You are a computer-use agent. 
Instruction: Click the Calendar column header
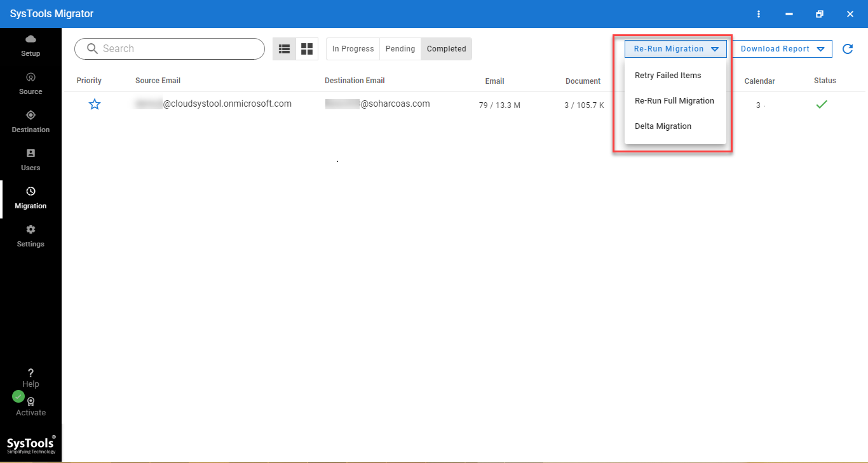tap(759, 81)
